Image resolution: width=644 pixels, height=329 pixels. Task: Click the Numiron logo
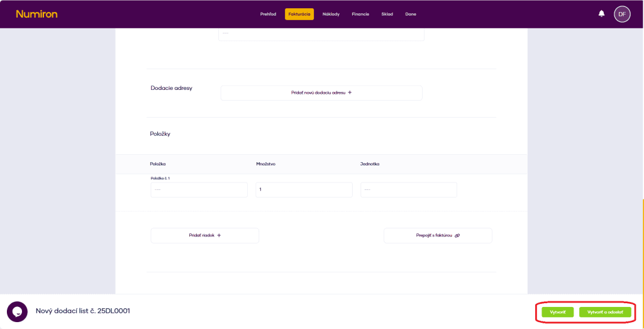pos(36,14)
